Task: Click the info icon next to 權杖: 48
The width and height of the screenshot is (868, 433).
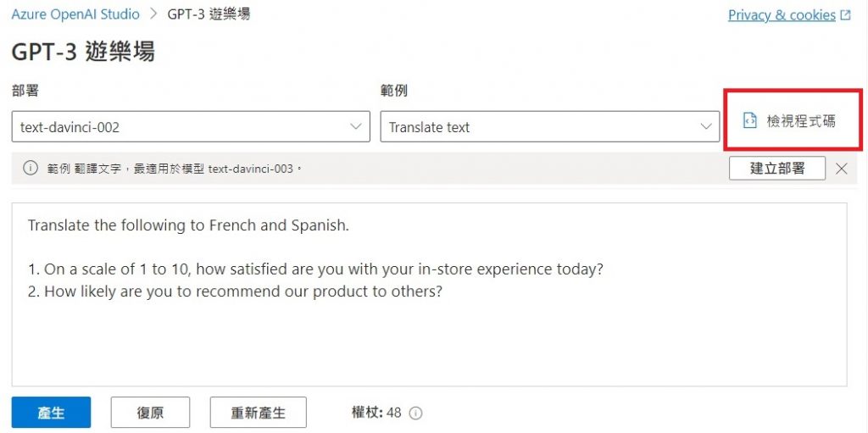Action: [x=415, y=413]
